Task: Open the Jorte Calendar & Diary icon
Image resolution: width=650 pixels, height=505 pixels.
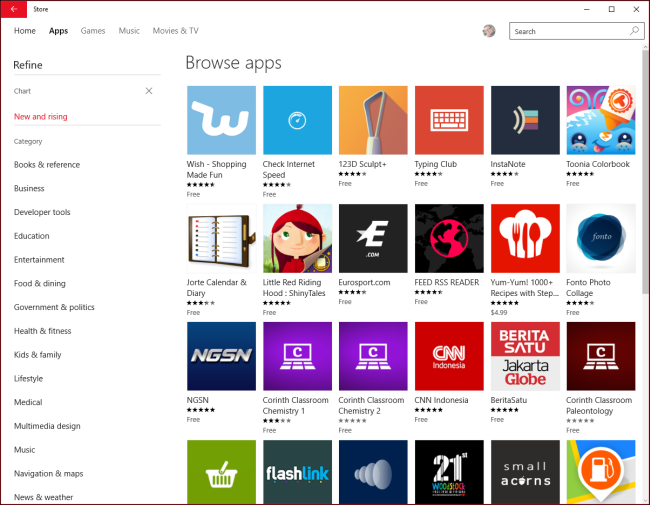Action: pyautogui.click(x=221, y=238)
